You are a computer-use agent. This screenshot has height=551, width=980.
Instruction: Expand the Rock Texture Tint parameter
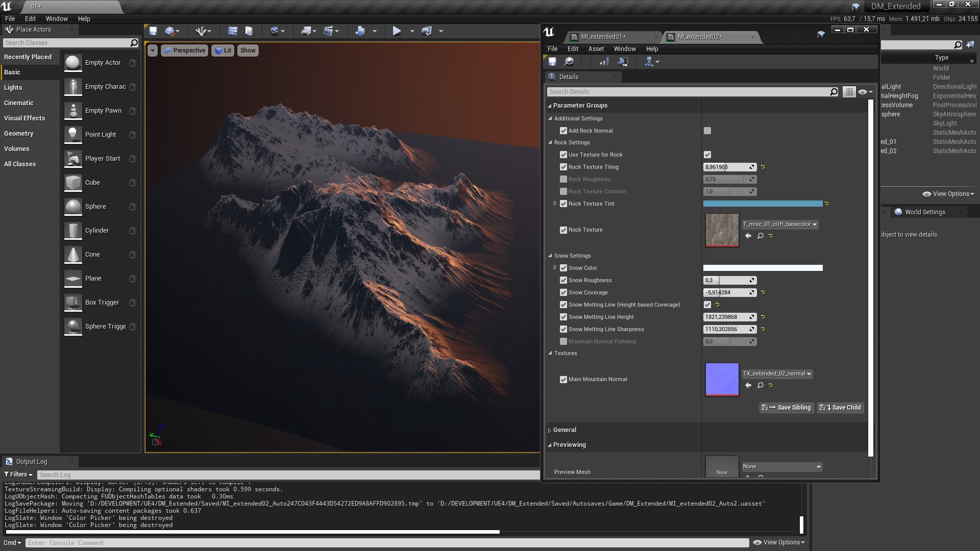pos(555,204)
